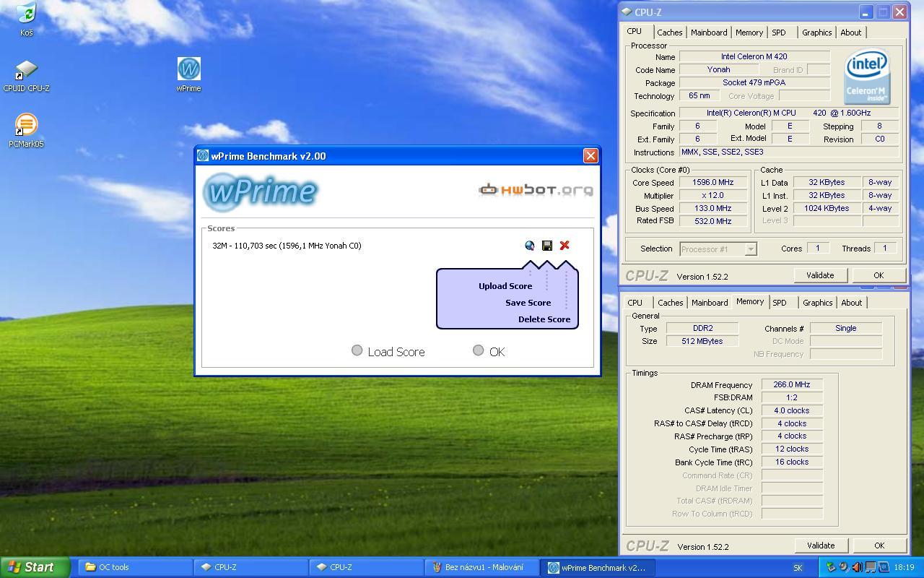Open CPU tab in lower CPU-Z window

pyautogui.click(x=635, y=303)
